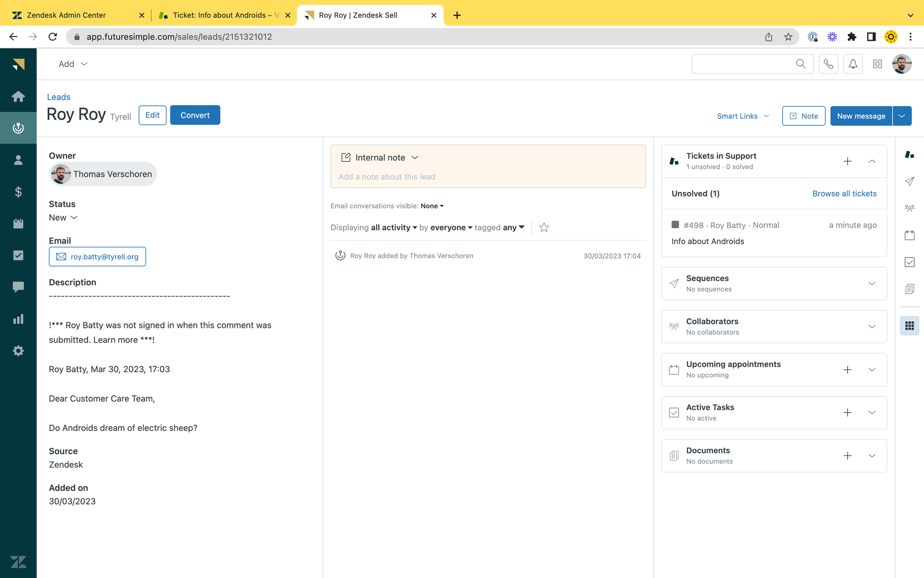
Task: Switch to the Zendesk Admin Center tab
Action: point(67,15)
